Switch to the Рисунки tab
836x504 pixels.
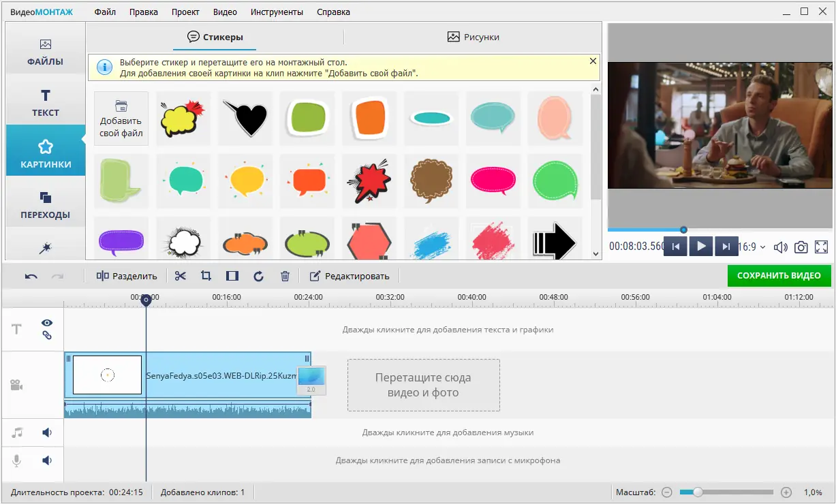coord(474,37)
